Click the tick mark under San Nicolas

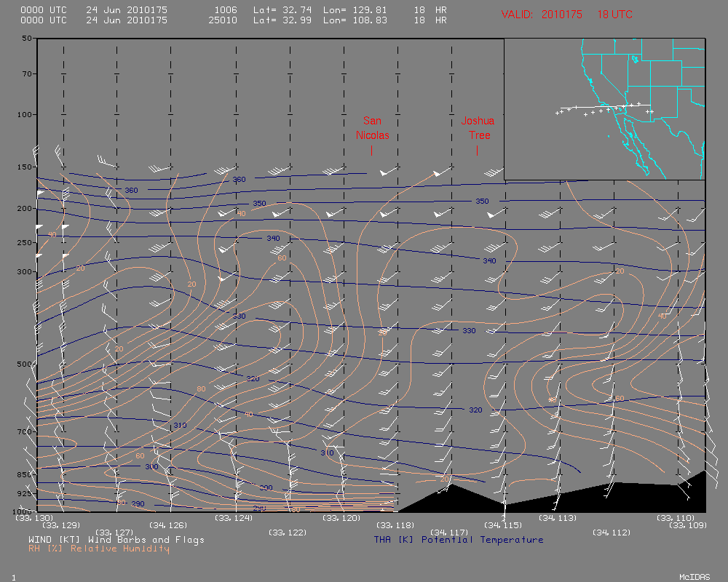tap(371, 151)
